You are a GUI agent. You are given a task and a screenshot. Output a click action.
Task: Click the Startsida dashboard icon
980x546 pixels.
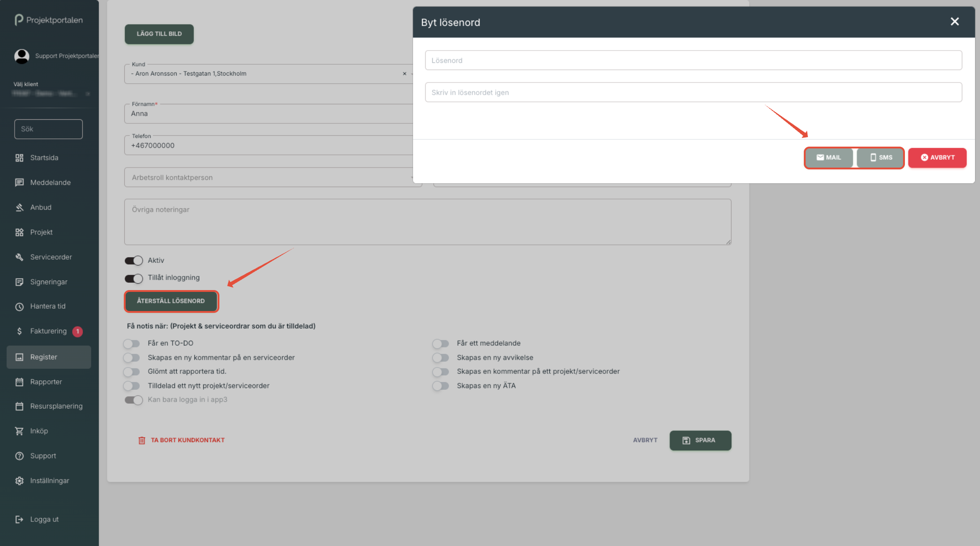tap(19, 158)
